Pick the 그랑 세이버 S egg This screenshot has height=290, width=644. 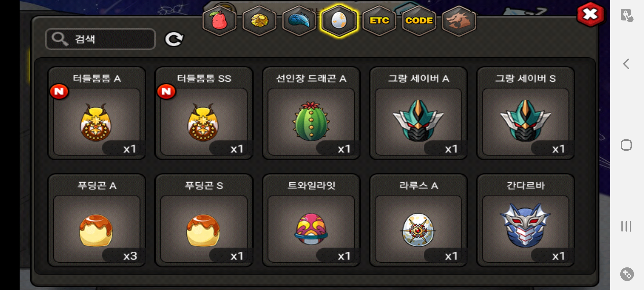coord(525,113)
